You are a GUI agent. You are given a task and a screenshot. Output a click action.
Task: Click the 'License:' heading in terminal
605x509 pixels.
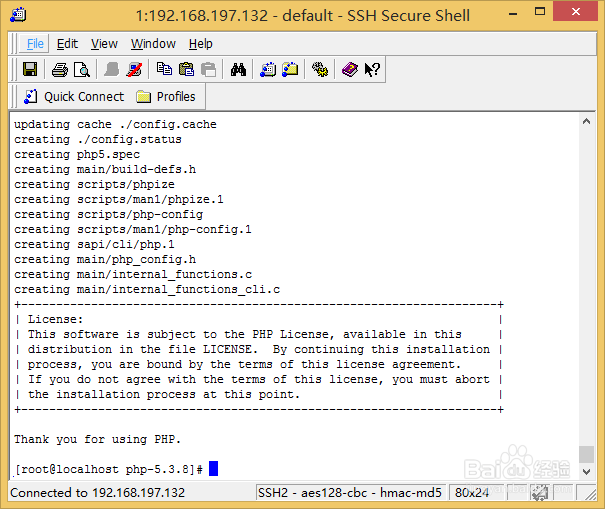pyautogui.click(x=55, y=319)
